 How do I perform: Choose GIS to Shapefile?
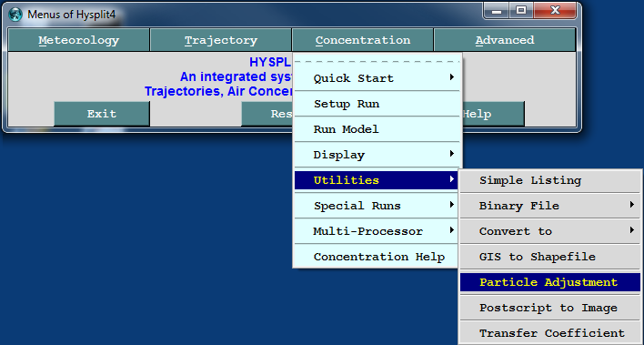click(550, 257)
